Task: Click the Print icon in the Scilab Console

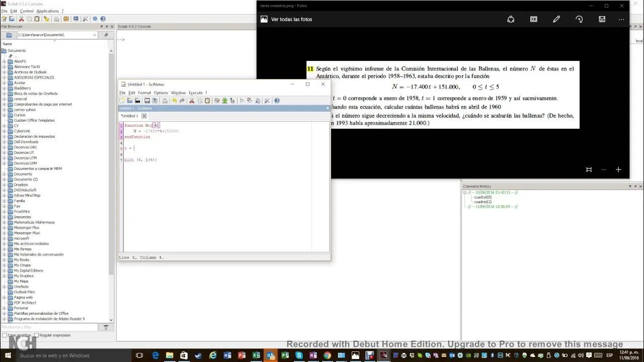Action: [x=55, y=19]
